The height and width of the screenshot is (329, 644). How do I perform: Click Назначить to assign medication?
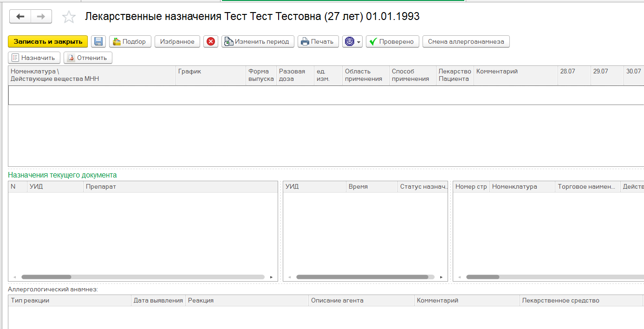click(34, 58)
